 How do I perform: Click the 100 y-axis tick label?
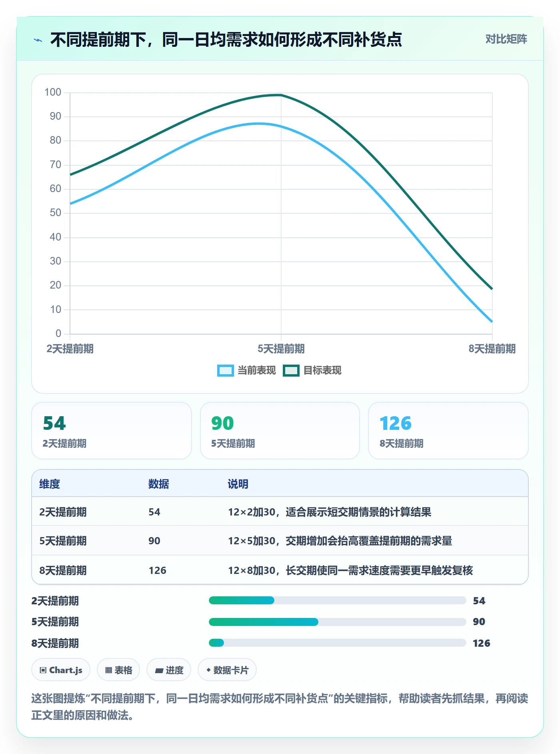pyautogui.click(x=53, y=92)
